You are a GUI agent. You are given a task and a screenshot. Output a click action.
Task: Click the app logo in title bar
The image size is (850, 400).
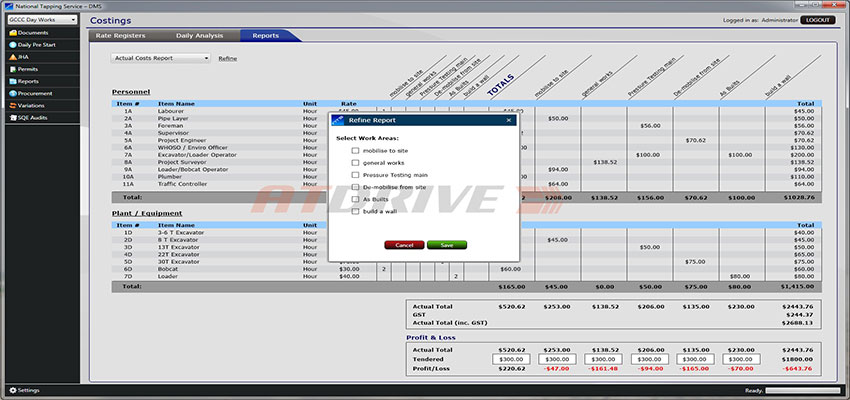coord(9,6)
